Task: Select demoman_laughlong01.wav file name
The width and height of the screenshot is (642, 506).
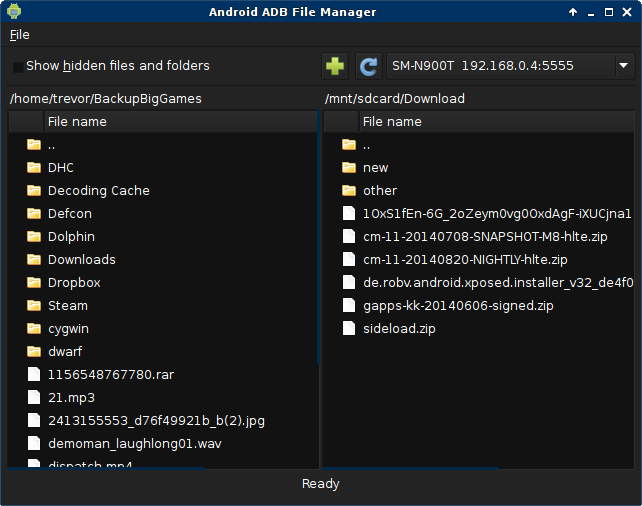Action: point(135,443)
